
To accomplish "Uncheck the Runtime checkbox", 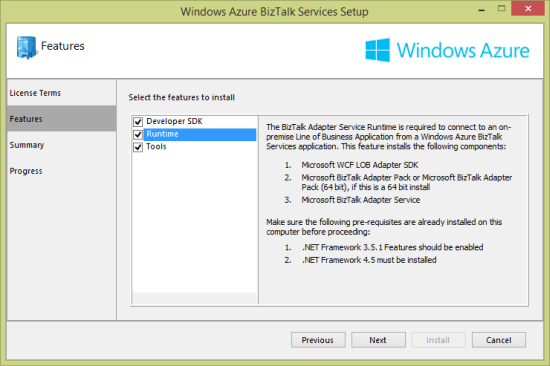I will point(138,134).
